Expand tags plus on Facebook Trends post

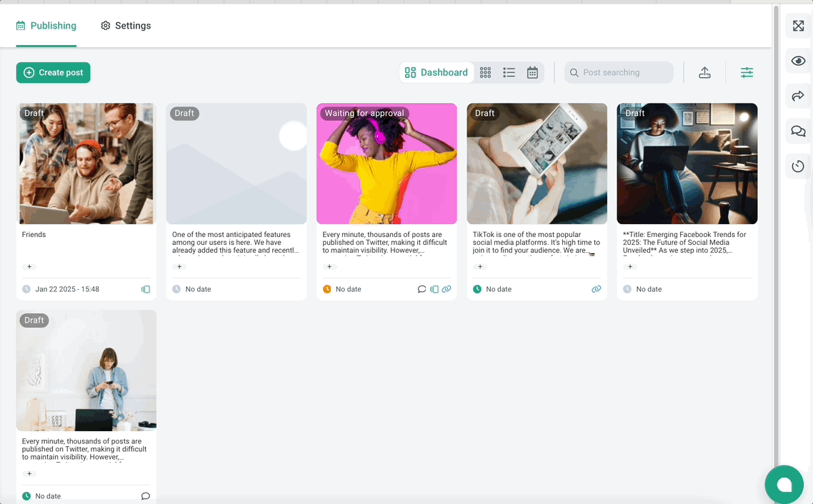click(x=630, y=266)
